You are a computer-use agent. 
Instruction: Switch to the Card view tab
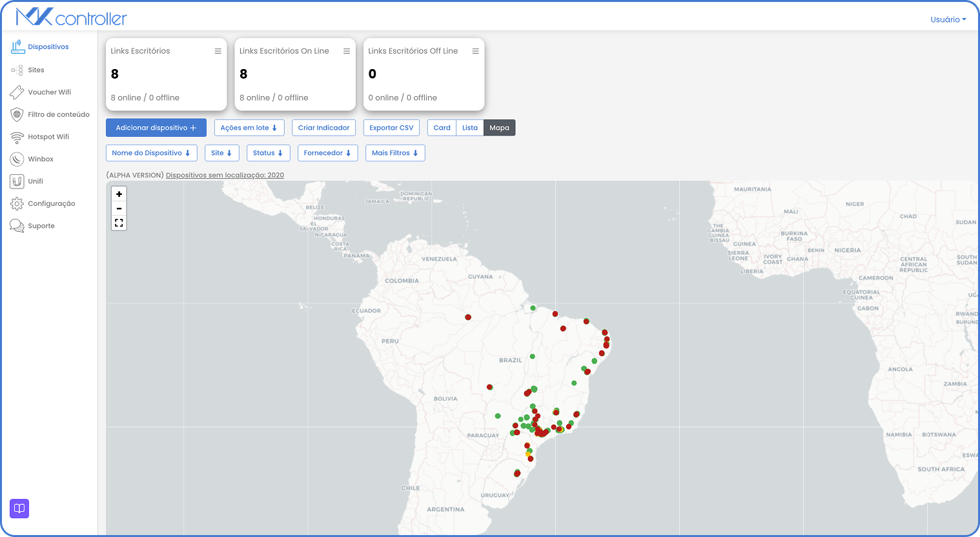(442, 127)
